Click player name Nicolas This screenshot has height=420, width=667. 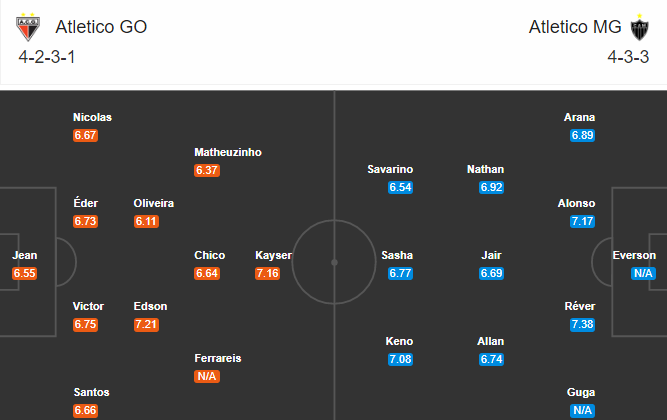click(x=92, y=117)
